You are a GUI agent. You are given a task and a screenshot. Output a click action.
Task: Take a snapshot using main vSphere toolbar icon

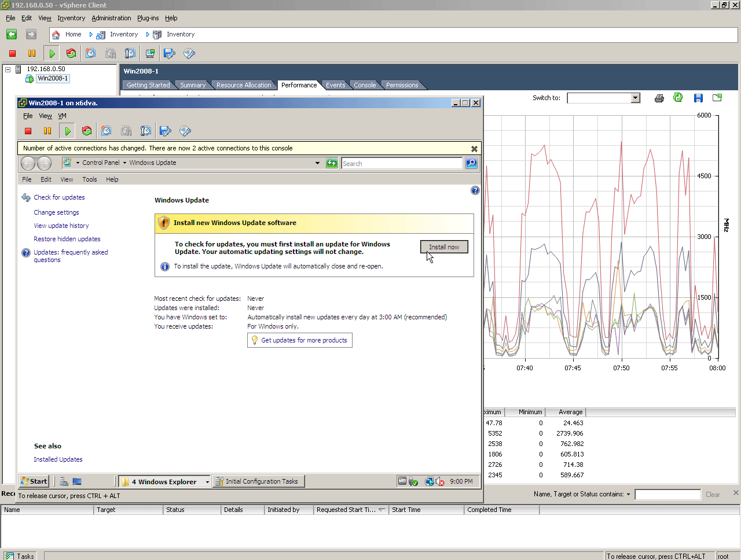tap(91, 53)
